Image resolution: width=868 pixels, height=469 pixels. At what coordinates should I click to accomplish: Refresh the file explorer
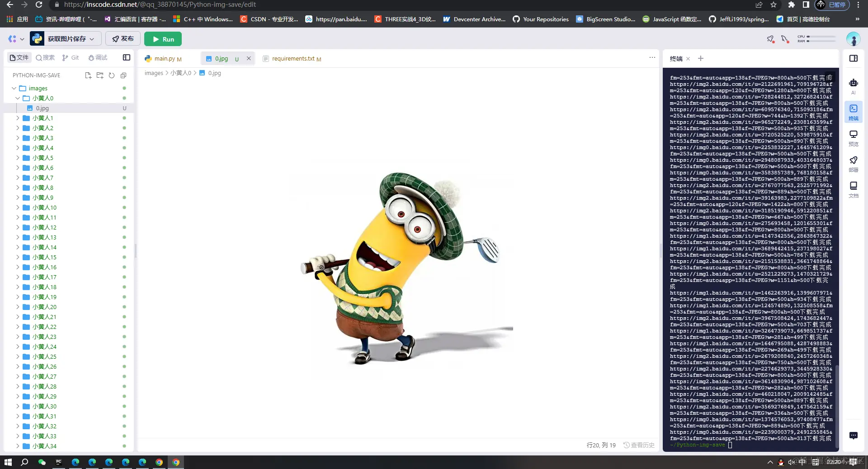[112, 75]
